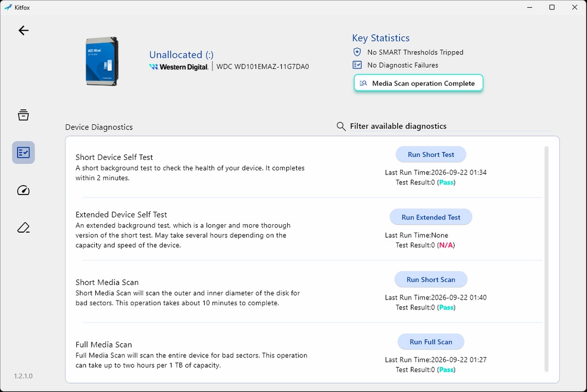Click Full Media Scan title

click(104, 344)
